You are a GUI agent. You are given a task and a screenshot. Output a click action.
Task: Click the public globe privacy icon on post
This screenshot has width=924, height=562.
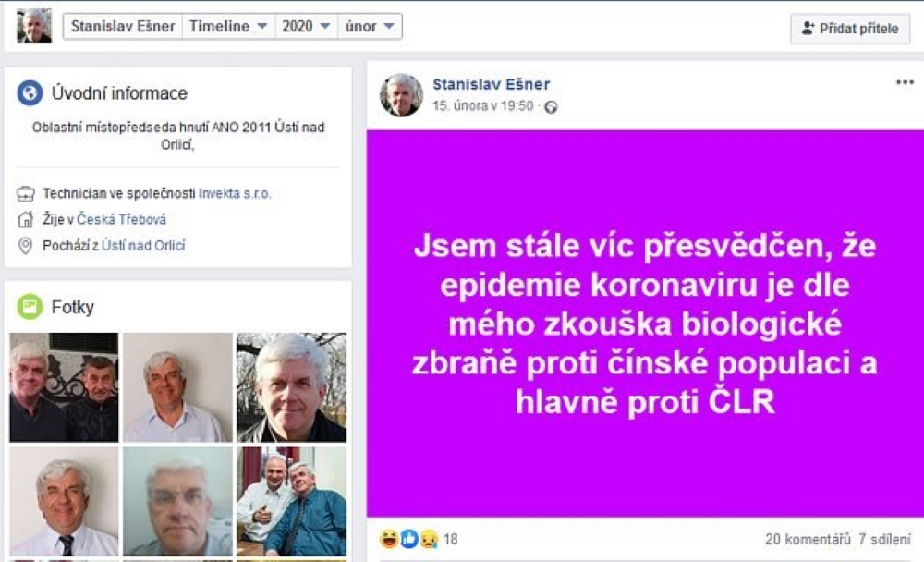coord(551,106)
